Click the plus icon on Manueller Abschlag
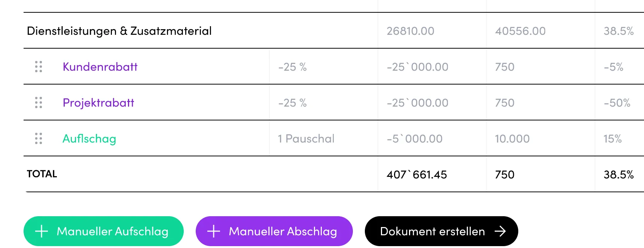Screen dimensions: 644x248 click(213, 231)
